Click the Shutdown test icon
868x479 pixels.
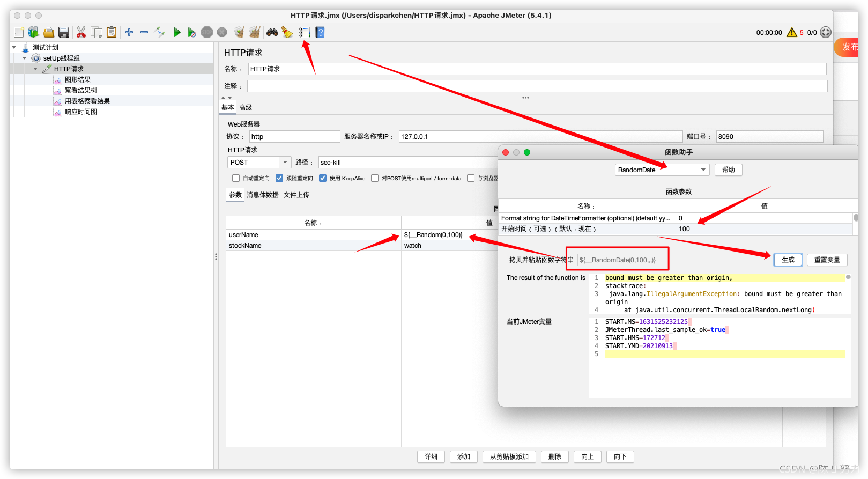pyautogui.click(x=222, y=32)
